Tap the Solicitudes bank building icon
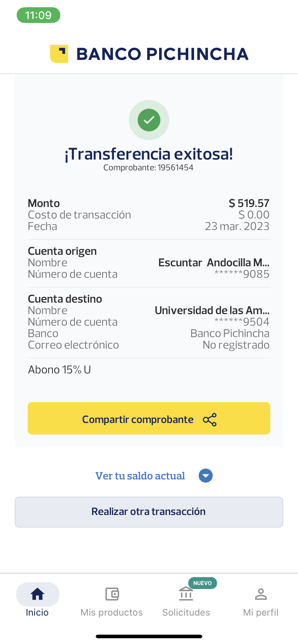 pyautogui.click(x=186, y=594)
